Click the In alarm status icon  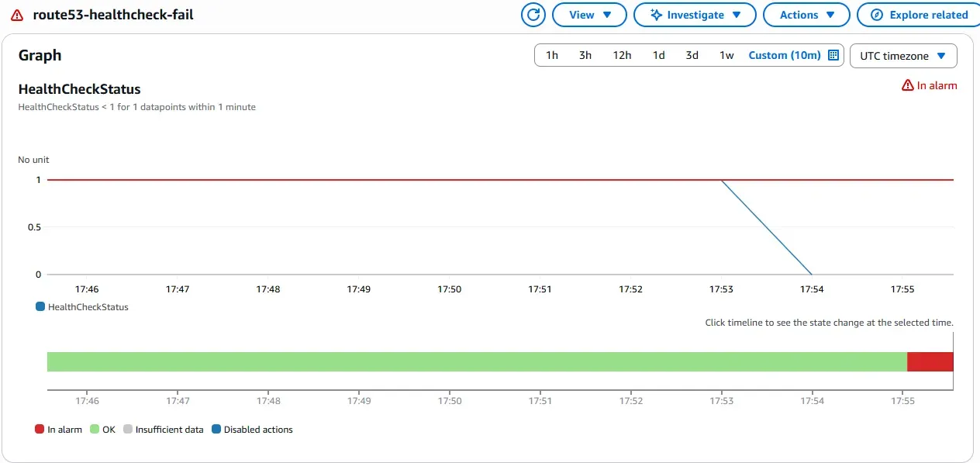pos(907,85)
